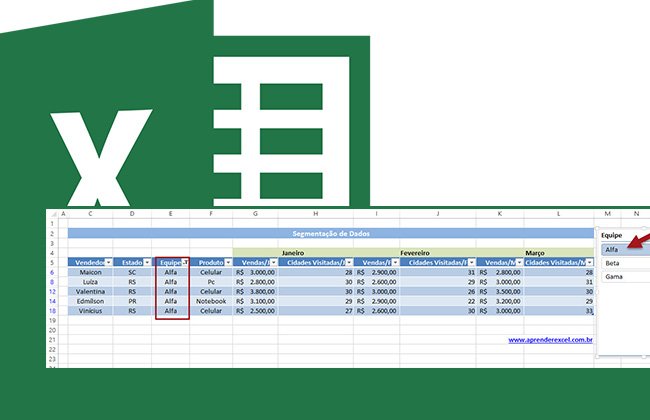Select the 'Edmilson' vendor cell
The width and height of the screenshot is (650, 420).
click(90, 301)
